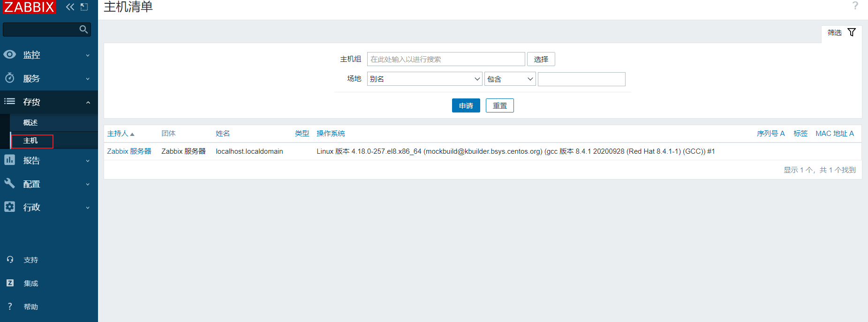This screenshot has width=868, height=322.
Task: Click the 主机组 search input
Action: [446, 59]
